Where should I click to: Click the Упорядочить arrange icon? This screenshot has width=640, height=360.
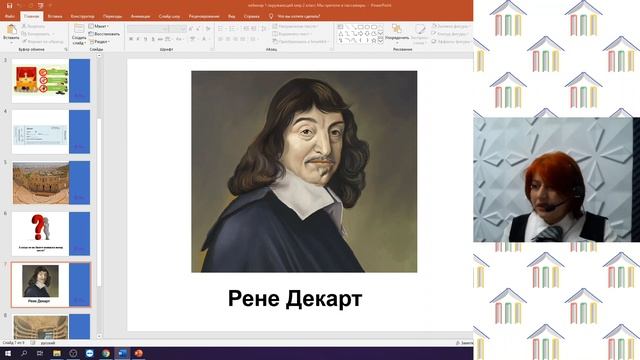coord(397,29)
